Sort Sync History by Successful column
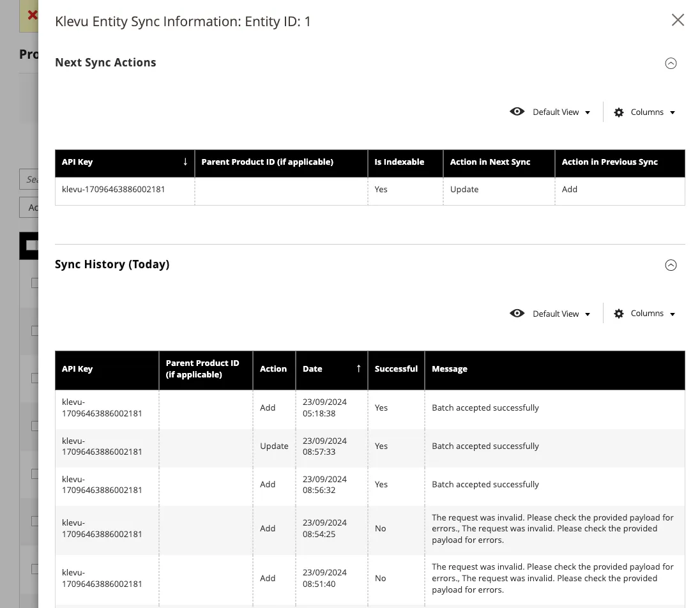Viewport: 700px width, 608px height. click(396, 369)
